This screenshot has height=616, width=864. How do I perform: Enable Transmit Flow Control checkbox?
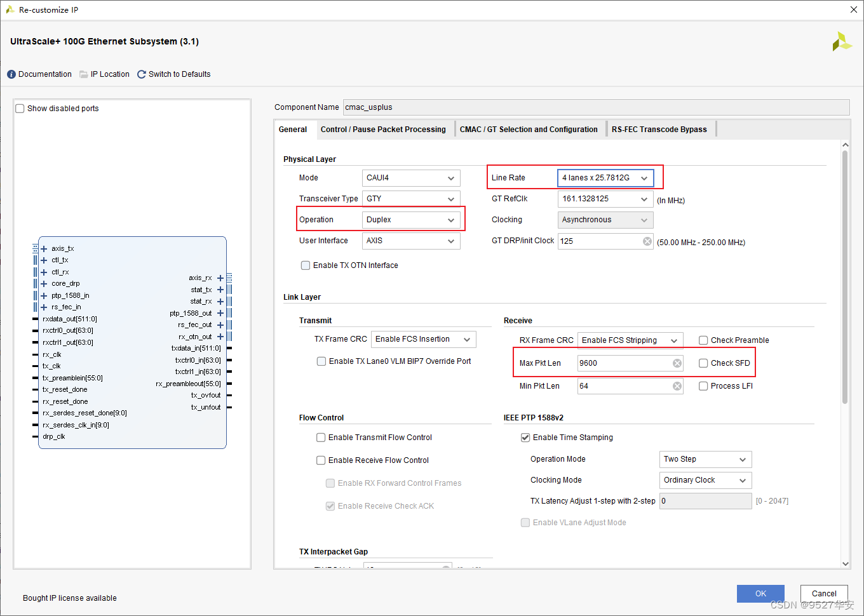point(321,438)
